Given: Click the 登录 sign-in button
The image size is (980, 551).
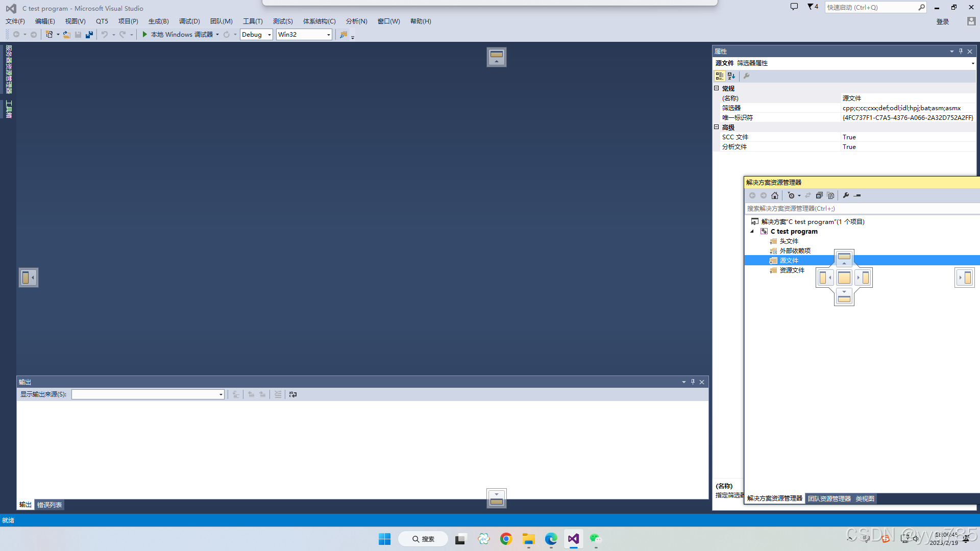Looking at the screenshot, I should tap(942, 21).
